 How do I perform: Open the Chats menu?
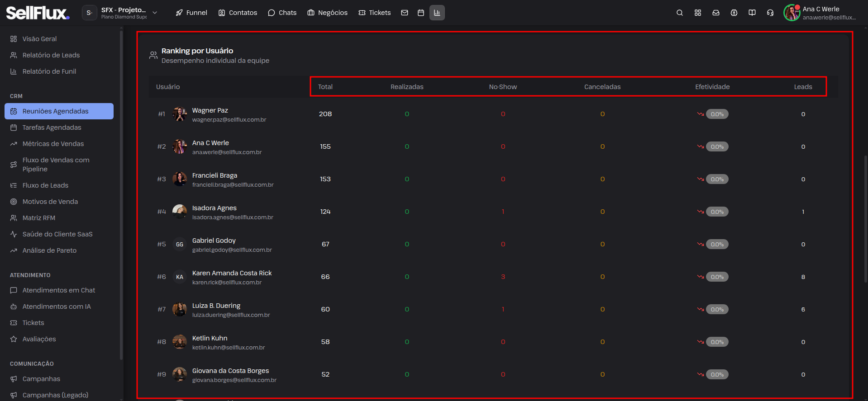tap(282, 13)
